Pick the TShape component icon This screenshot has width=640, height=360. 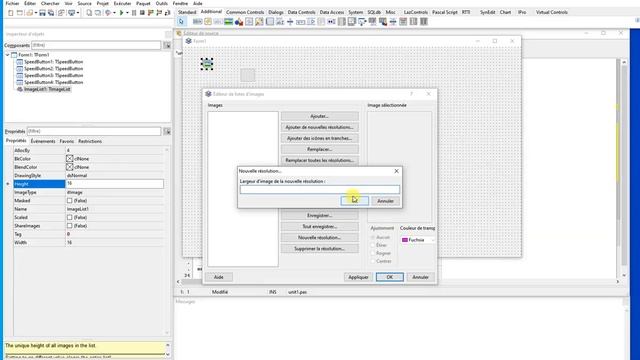[239, 21]
